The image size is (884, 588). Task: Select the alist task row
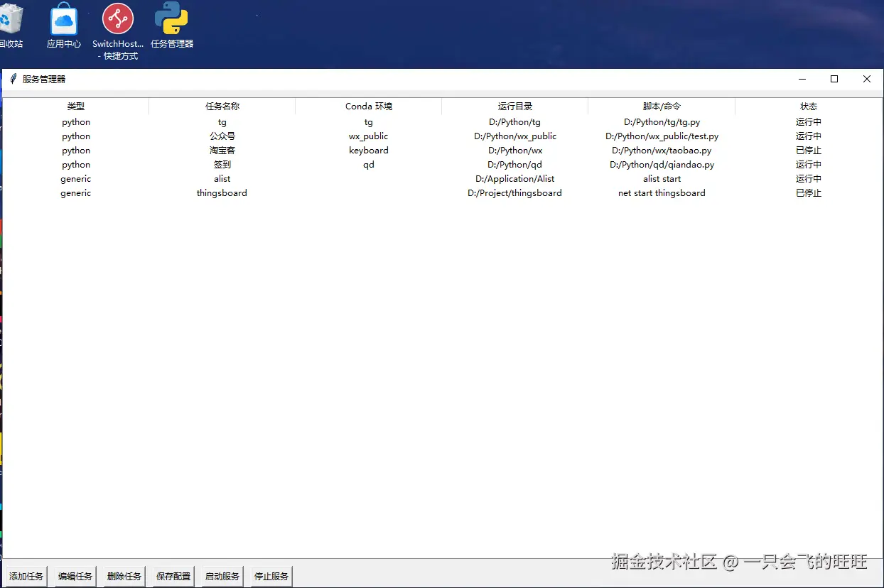coord(222,178)
